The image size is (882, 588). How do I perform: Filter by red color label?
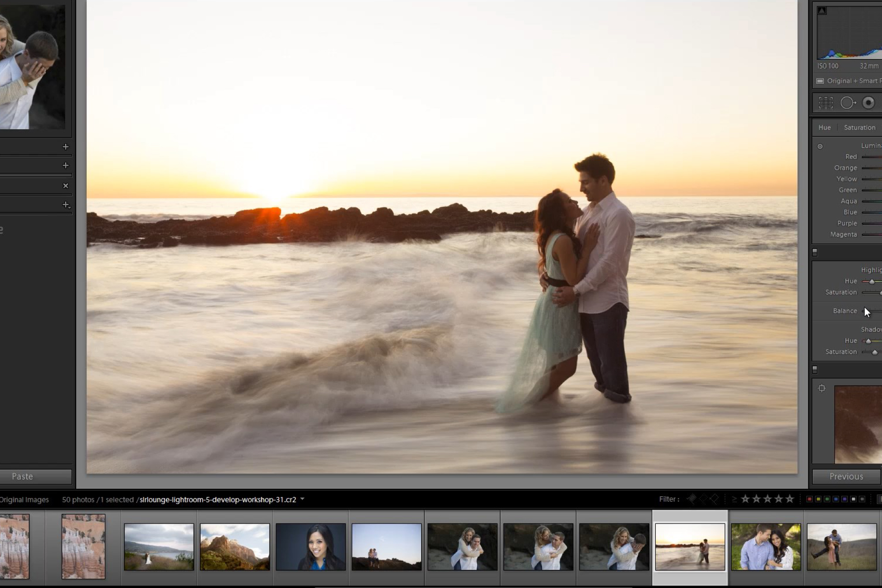pyautogui.click(x=809, y=499)
